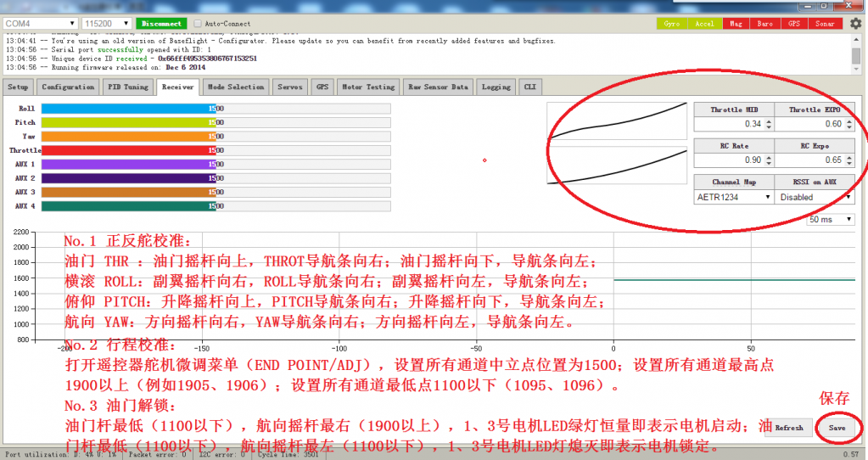868x460 pixels.
Task: Click the RC Rate spinner arrows
Action: pyautogui.click(x=769, y=160)
